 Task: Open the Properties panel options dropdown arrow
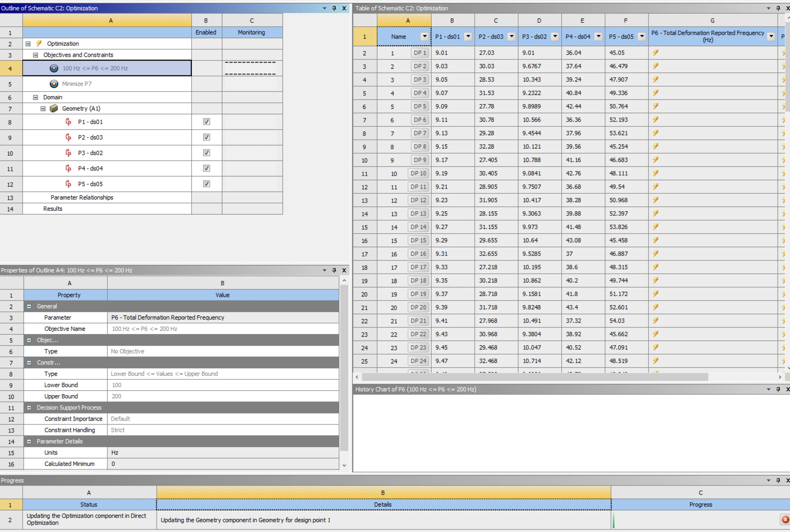point(324,270)
